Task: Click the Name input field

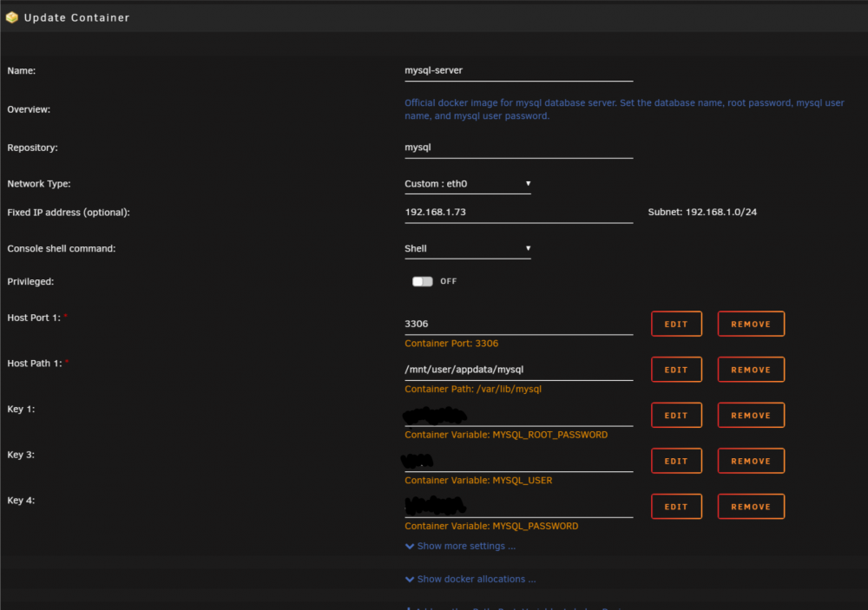Action: (x=519, y=71)
